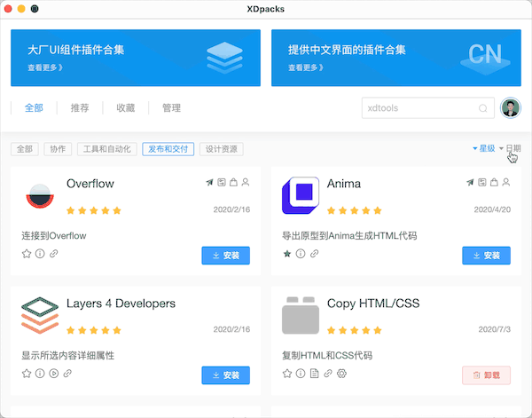Install Layers 4 Developers plugin
Image resolution: width=532 pixels, height=418 pixels.
(225, 375)
